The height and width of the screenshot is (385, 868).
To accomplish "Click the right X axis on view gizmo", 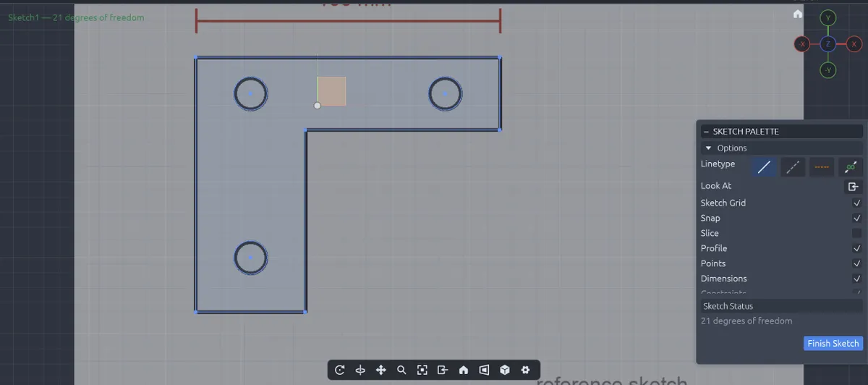I will 854,44.
